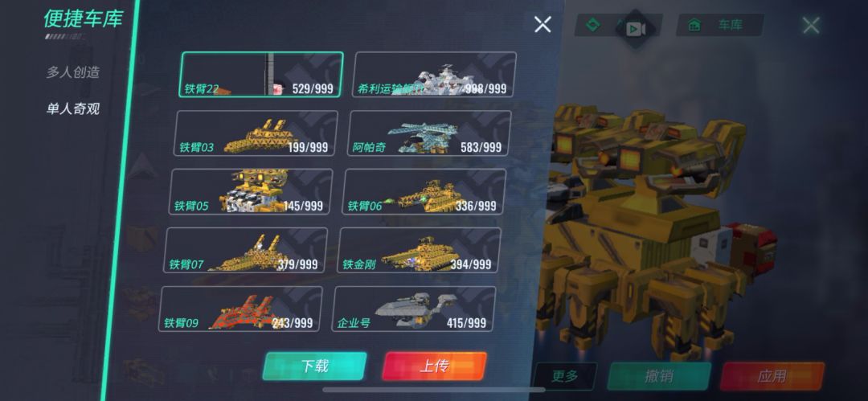Click the 更多 more button
The width and height of the screenshot is (868, 401).
pos(565,377)
